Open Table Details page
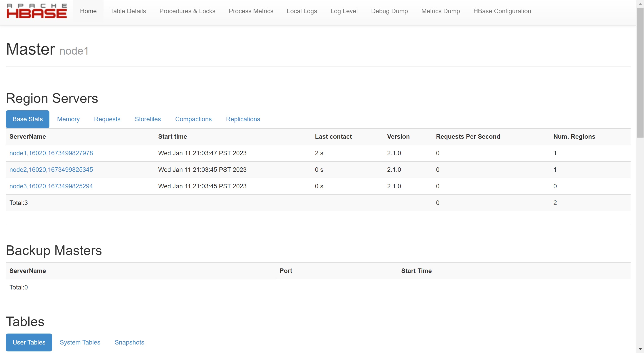Screen dimensions: 644x353 click(128, 11)
